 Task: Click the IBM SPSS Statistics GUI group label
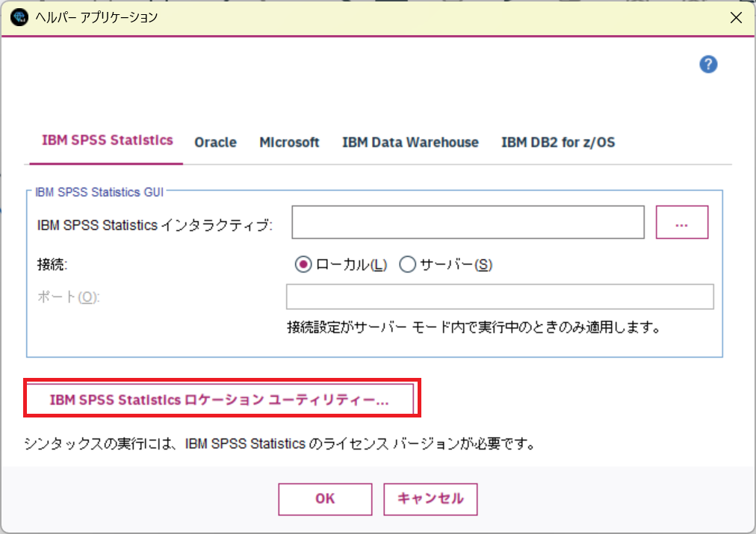pyautogui.click(x=99, y=192)
